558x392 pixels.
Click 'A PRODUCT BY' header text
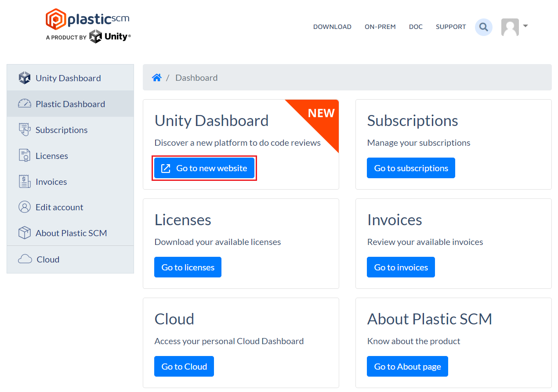tap(66, 38)
